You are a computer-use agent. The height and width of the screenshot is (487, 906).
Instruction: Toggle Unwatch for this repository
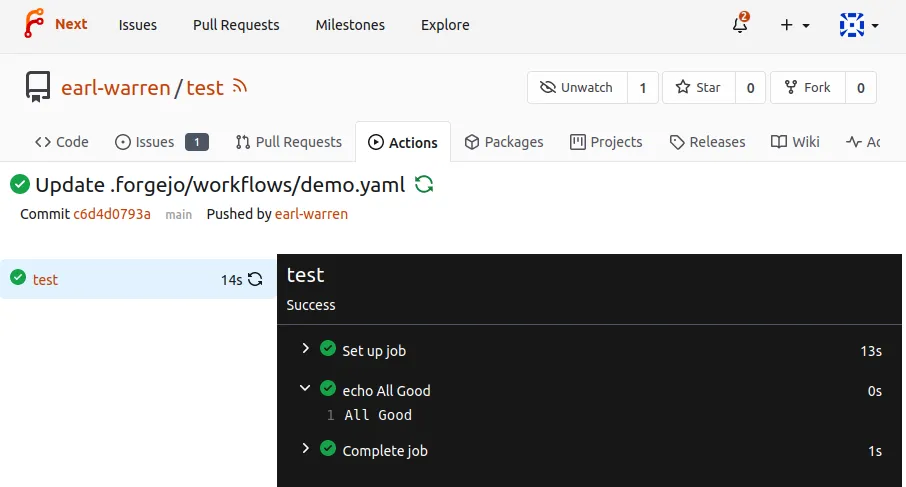pos(577,88)
